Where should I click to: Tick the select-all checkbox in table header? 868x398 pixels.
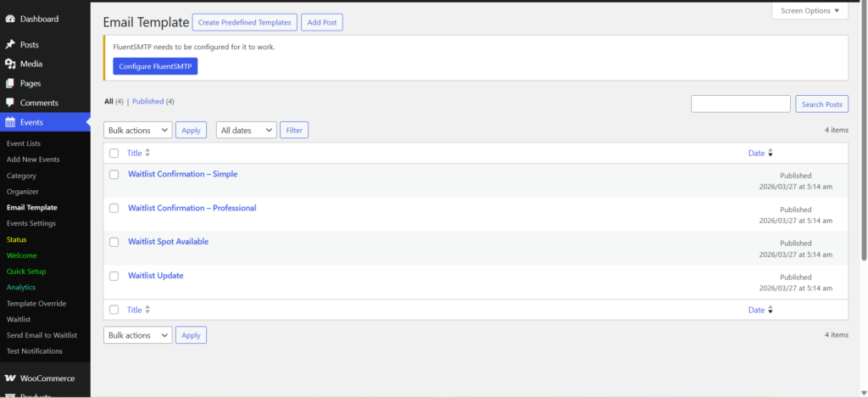pyautogui.click(x=114, y=153)
